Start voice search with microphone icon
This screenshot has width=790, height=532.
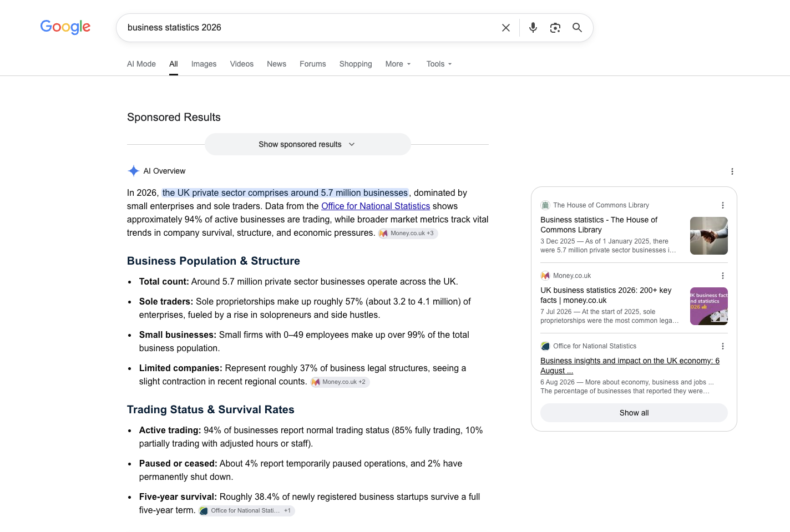pos(533,28)
